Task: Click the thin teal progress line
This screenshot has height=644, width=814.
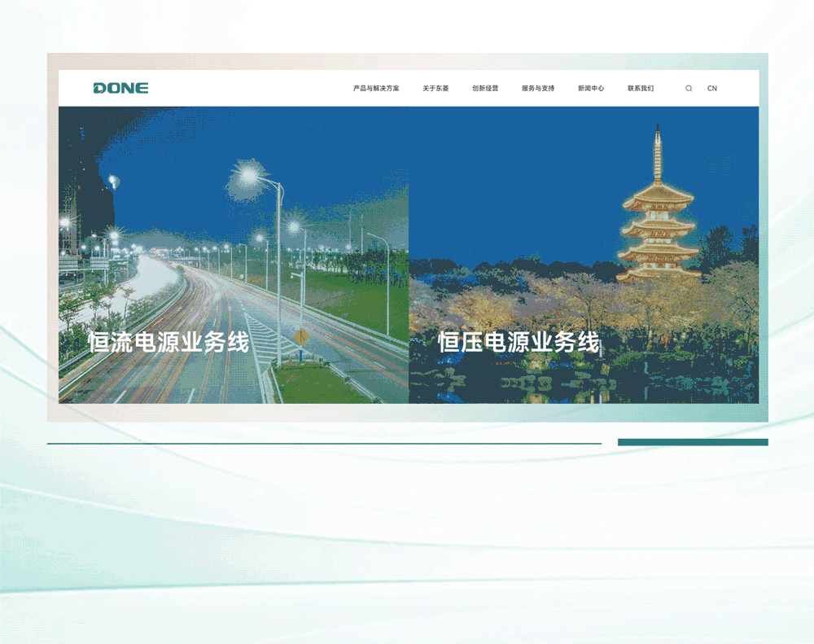Action: pyautogui.click(x=324, y=444)
